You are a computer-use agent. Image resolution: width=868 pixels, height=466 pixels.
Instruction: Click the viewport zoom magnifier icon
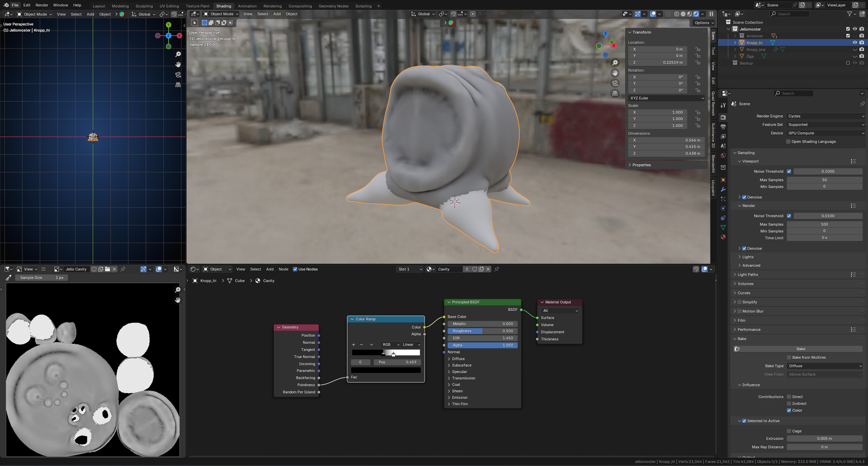click(x=615, y=63)
